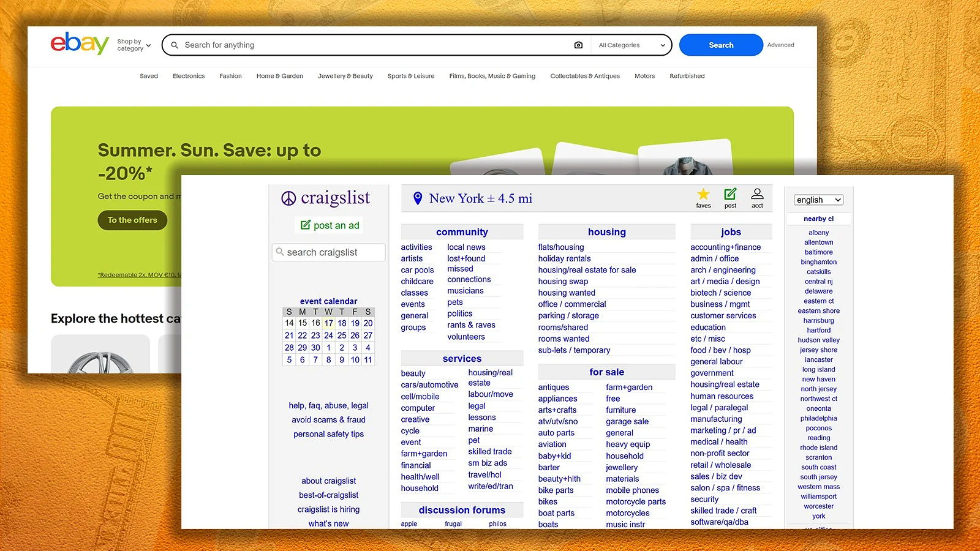Select day 17 in the event calendar
This screenshot has height=551, width=980.
328,323
